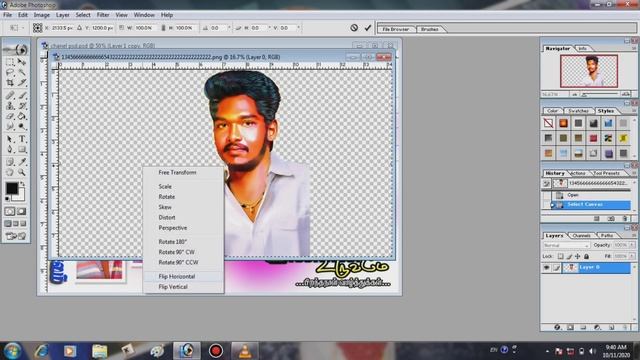Click the Layers panel delete trash icon
The width and height of the screenshot is (640, 360).
pyautogui.click(x=625, y=327)
